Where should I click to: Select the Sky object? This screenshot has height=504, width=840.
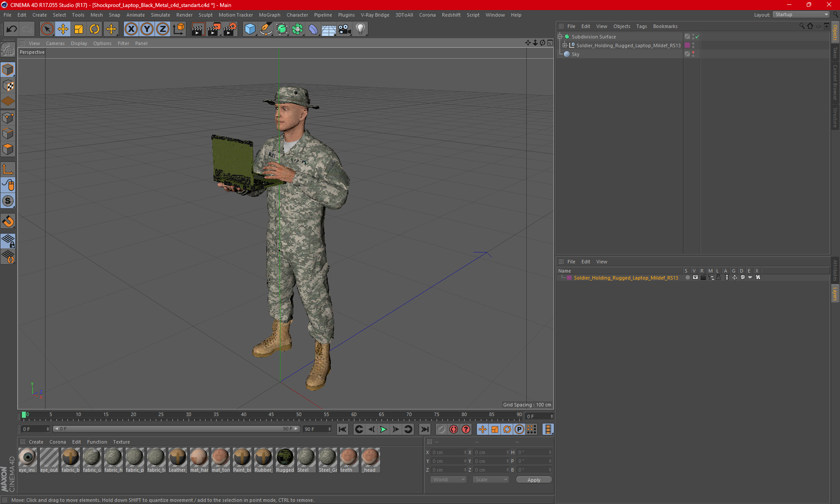575,54
